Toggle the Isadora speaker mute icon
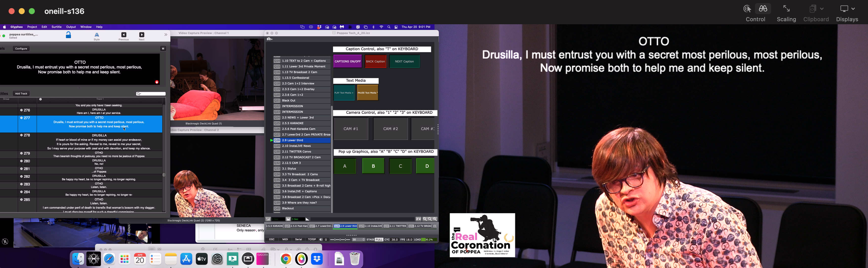868x268 pixels. (x=321, y=240)
